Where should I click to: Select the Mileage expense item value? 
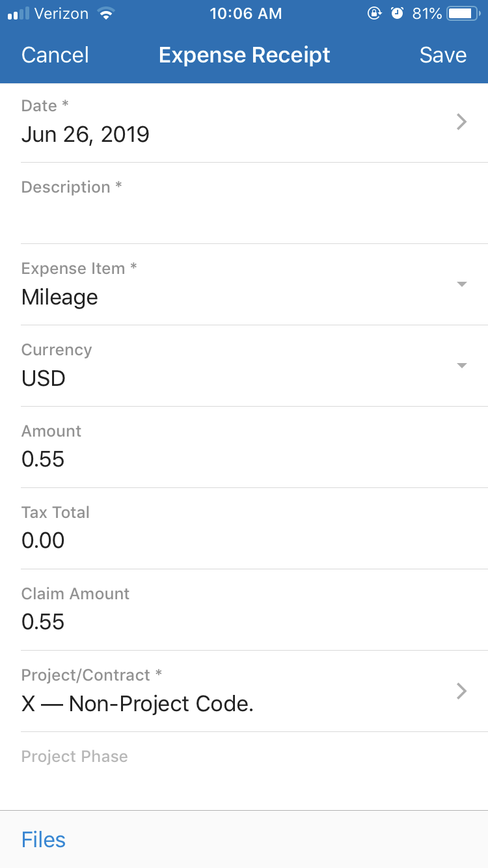point(60,297)
